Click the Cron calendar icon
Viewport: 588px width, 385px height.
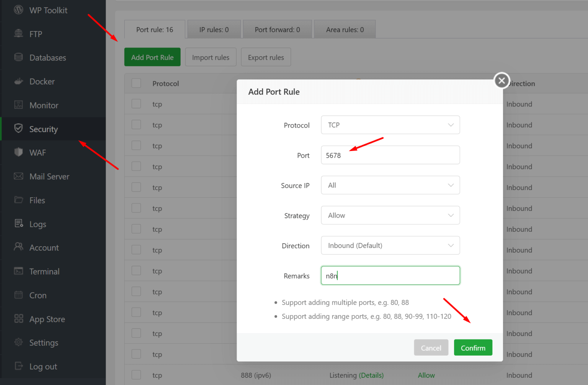pos(18,295)
